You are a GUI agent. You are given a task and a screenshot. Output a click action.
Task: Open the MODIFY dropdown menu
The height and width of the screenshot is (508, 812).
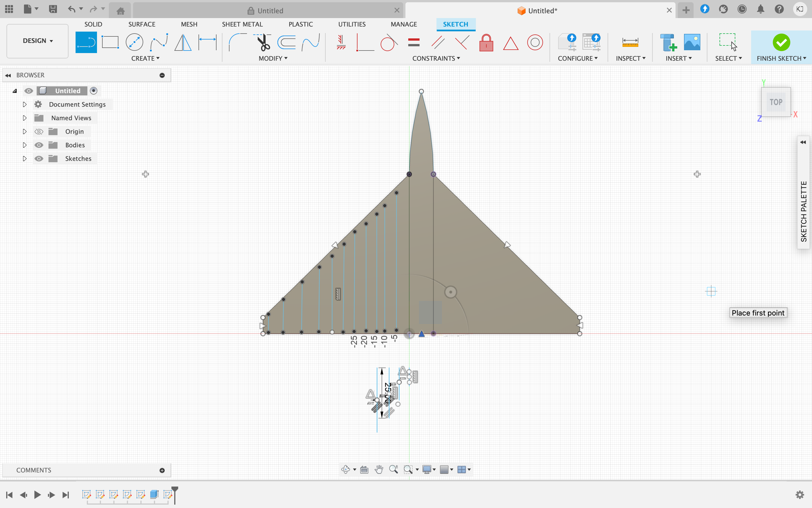tap(273, 58)
